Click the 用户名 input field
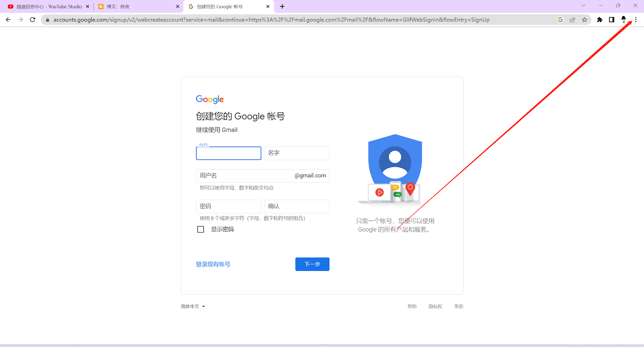The image size is (644, 347). 263,176
